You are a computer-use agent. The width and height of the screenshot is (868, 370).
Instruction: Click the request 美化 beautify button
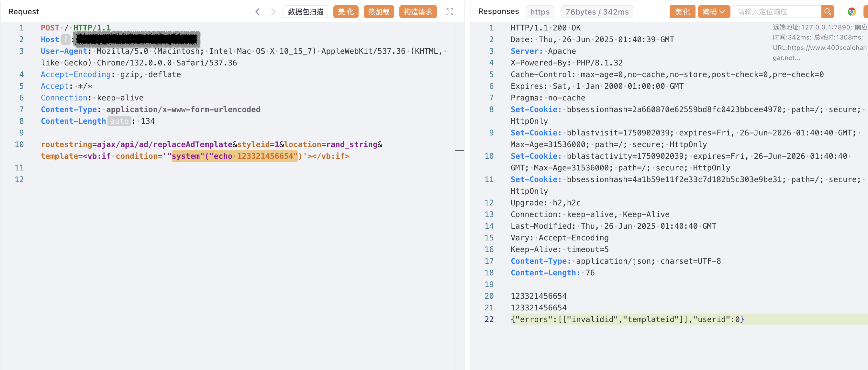click(x=345, y=12)
